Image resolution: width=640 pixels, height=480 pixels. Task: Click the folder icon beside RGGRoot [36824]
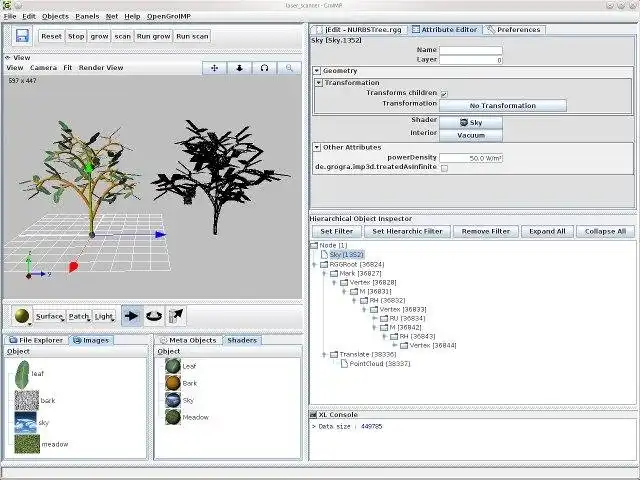324,264
